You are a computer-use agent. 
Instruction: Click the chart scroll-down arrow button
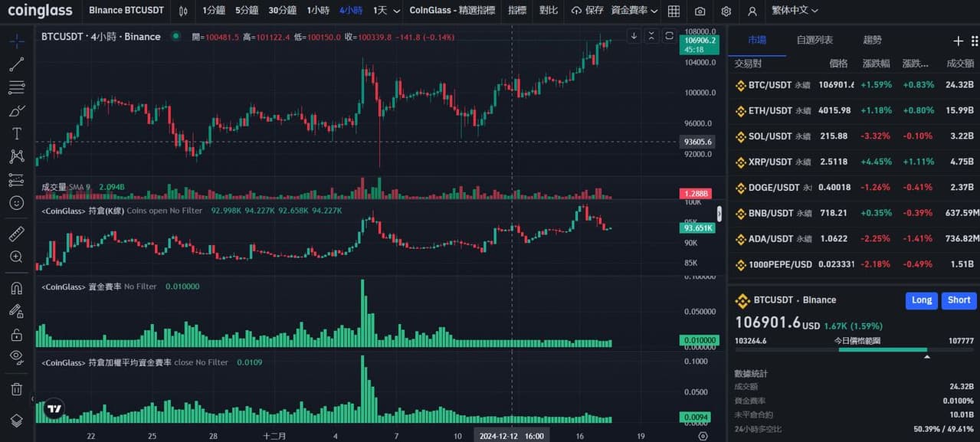(634, 36)
